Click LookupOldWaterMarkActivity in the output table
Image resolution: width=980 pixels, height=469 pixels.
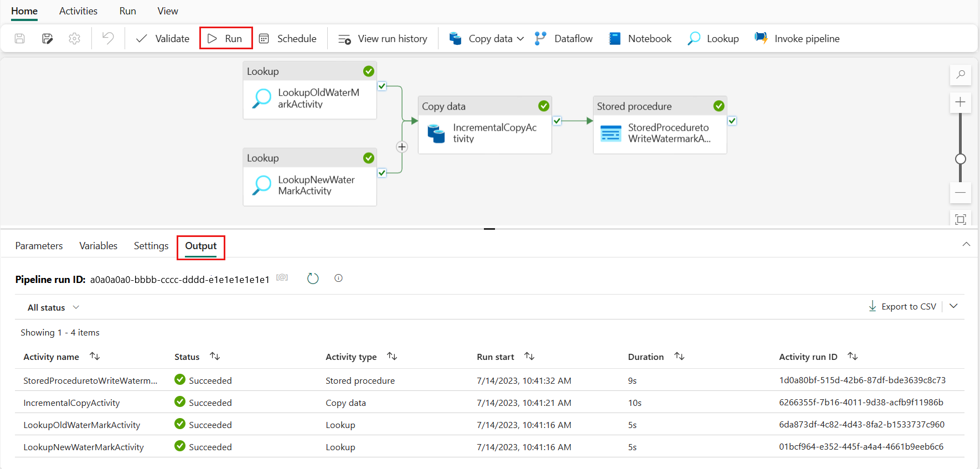coord(82,425)
